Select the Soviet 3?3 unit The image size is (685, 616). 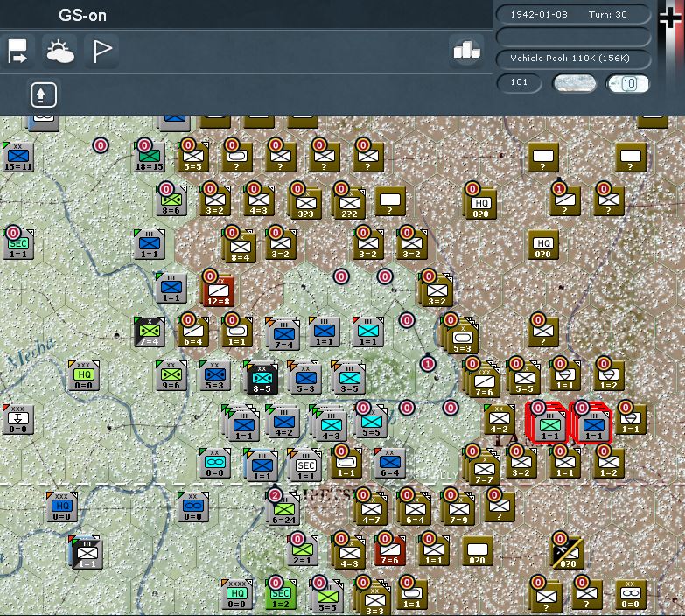(x=305, y=204)
